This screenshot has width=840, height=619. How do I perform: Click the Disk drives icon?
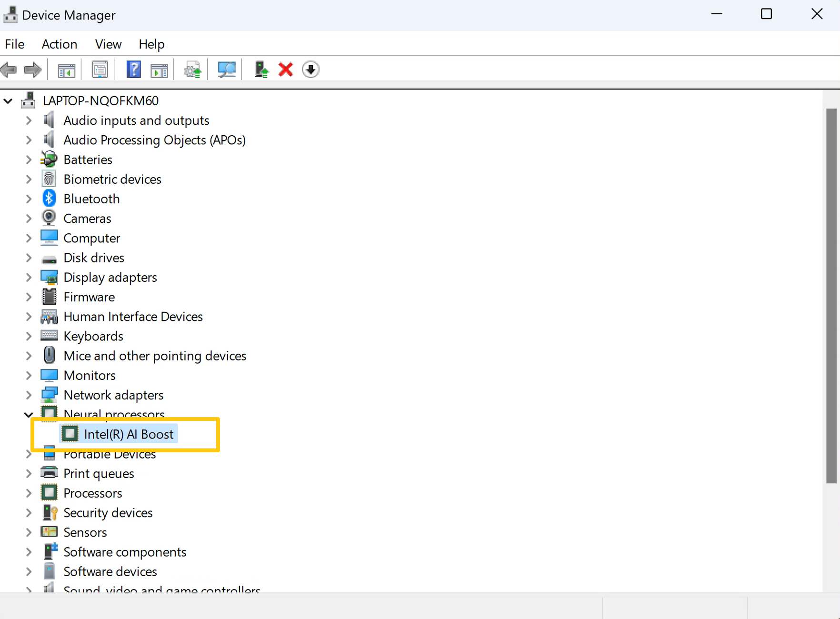pyautogui.click(x=49, y=260)
